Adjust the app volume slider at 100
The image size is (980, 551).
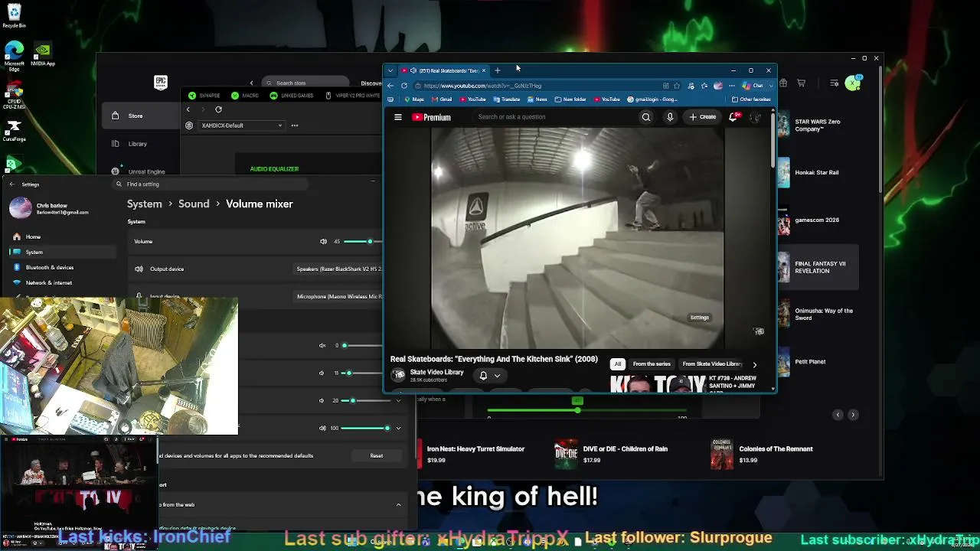point(387,429)
